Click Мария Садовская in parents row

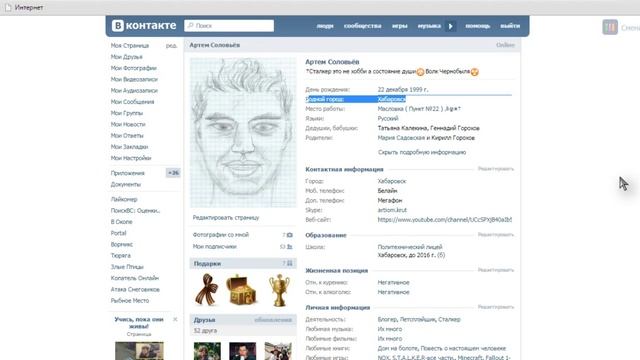(401, 138)
